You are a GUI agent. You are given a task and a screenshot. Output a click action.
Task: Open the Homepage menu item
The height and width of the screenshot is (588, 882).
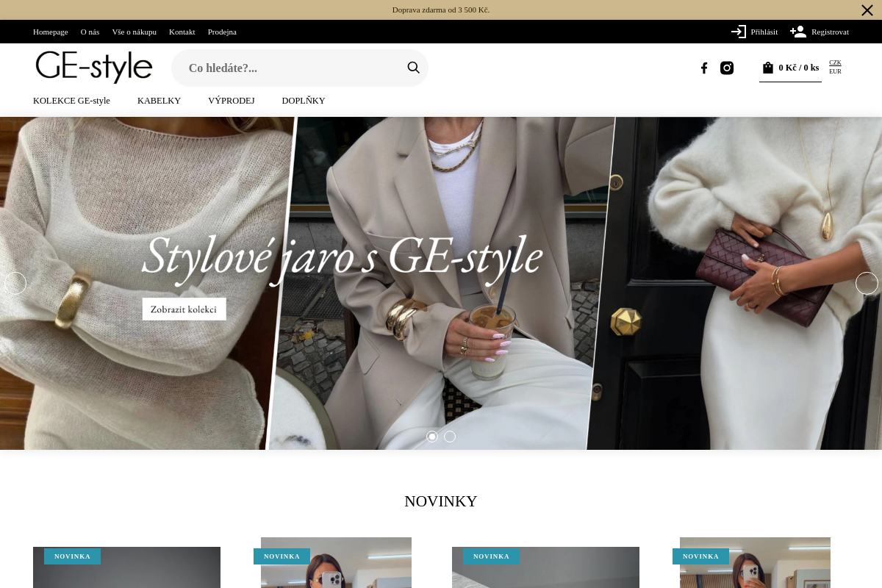coord(51,32)
